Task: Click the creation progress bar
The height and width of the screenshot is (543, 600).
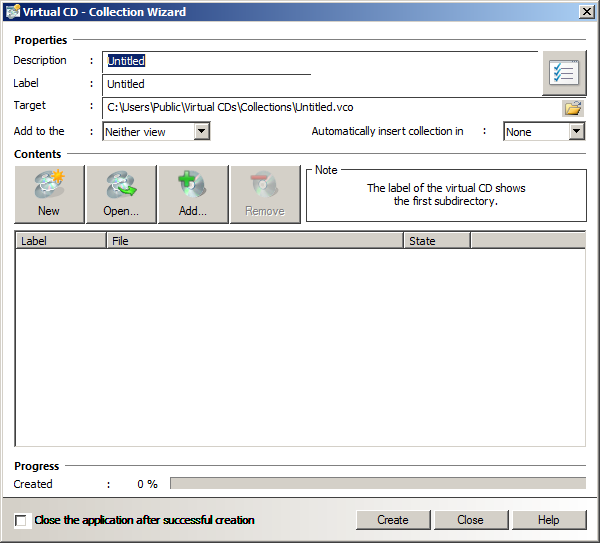Action: pyautogui.click(x=377, y=484)
